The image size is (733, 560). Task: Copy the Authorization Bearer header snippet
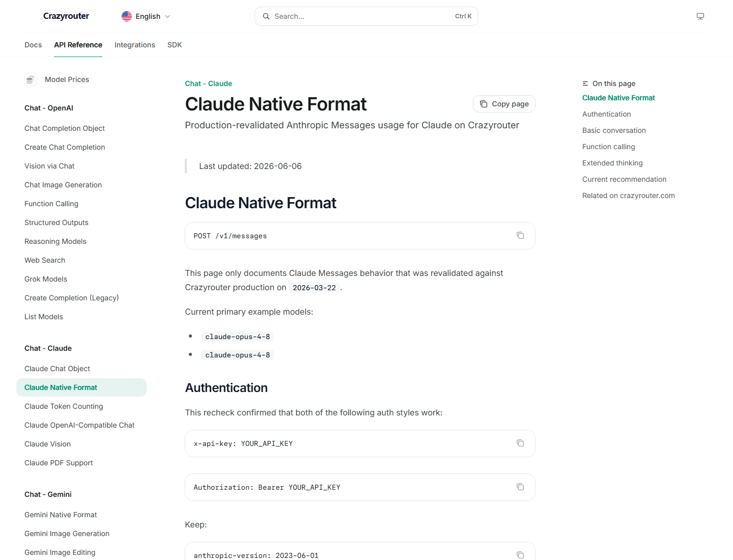click(x=520, y=487)
